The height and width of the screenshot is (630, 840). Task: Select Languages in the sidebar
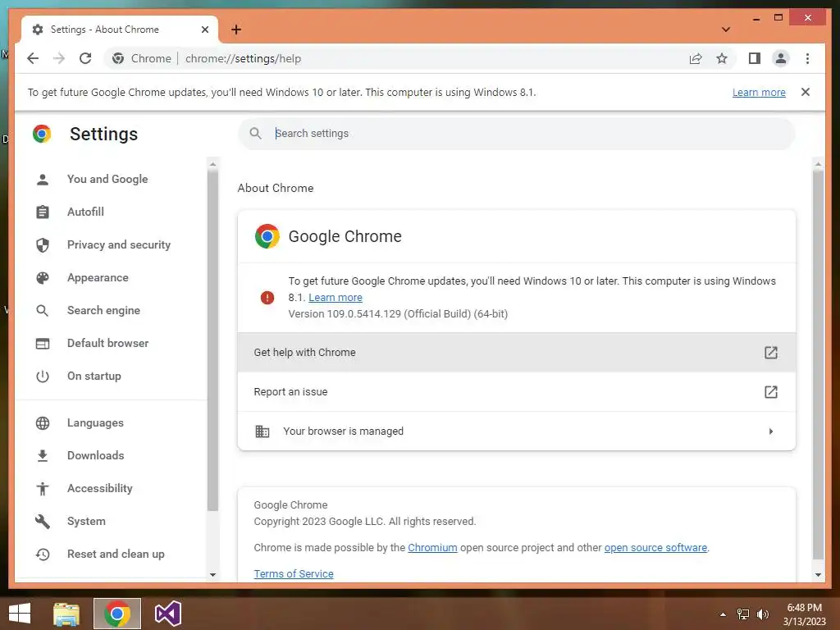click(95, 422)
